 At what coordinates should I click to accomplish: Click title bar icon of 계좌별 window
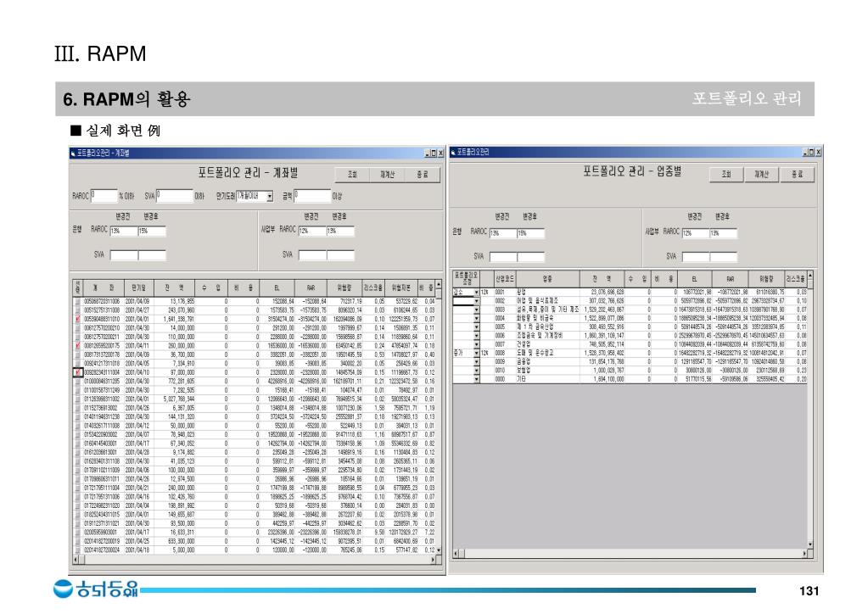pyautogui.click(x=73, y=153)
